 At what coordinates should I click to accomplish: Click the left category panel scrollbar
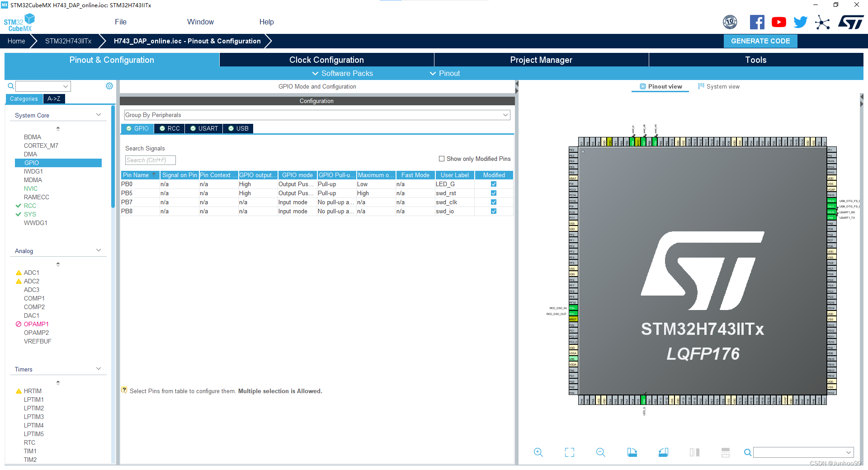(x=113, y=156)
